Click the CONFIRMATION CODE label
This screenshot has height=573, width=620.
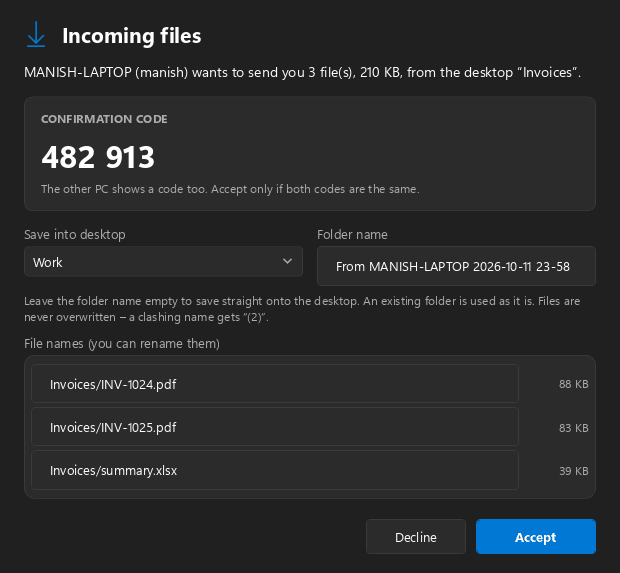click(x=104, y=119)
